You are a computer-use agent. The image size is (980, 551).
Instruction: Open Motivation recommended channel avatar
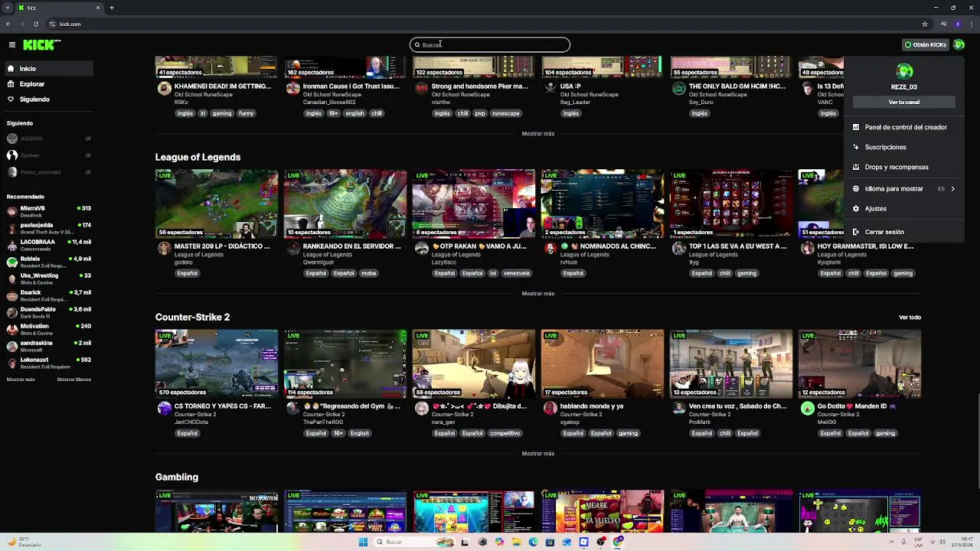coord(12,329)
